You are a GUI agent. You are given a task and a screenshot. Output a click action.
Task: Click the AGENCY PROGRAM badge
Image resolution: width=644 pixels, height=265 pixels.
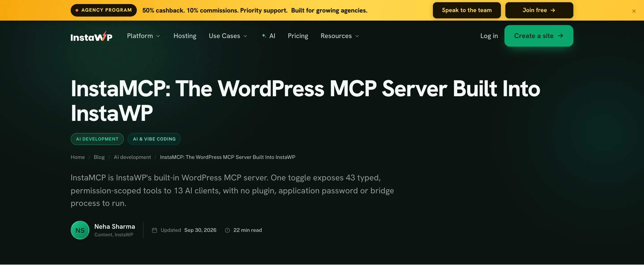tap(104, 10)
